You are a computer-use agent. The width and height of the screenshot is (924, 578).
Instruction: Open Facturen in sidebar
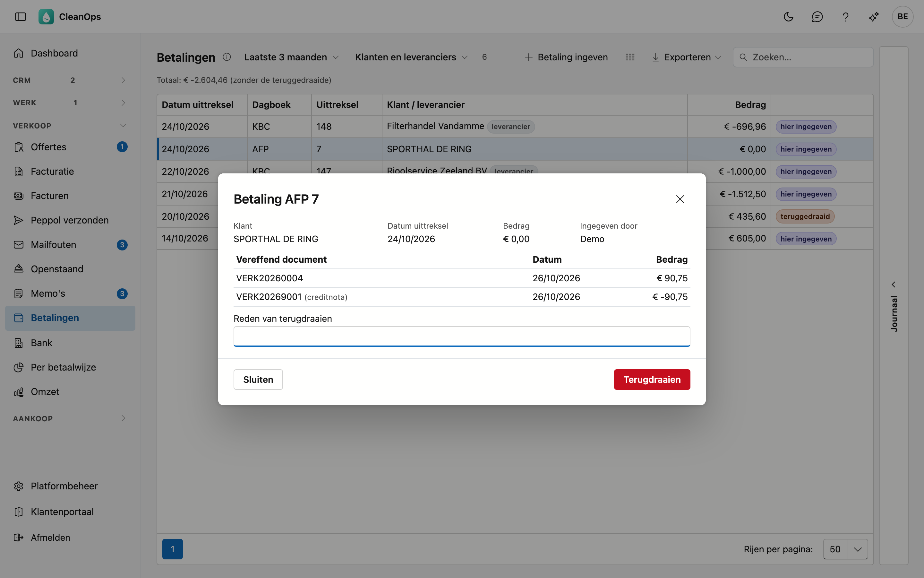tap(70, 196)
